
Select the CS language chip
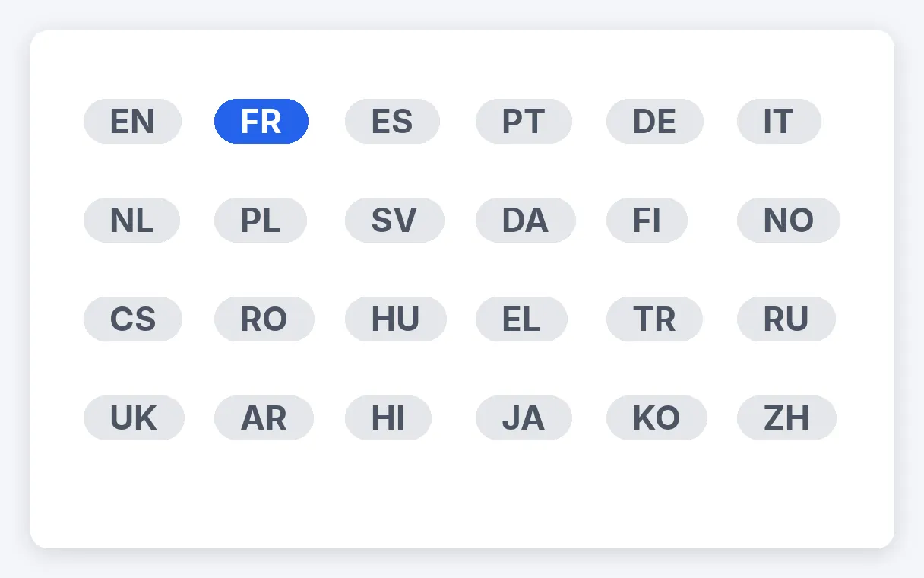click(133, 319)
